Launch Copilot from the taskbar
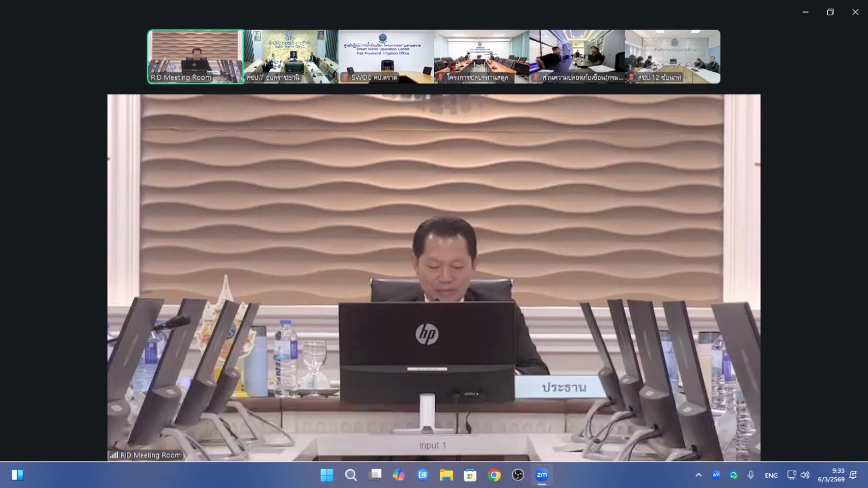 pos(399,475)
